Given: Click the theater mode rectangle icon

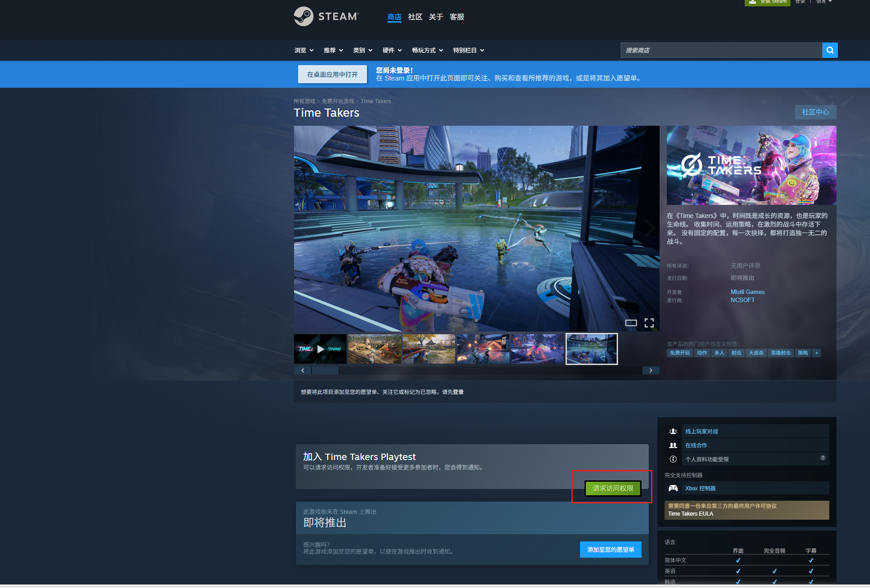Looking at the screenshot, I should 631,322.
